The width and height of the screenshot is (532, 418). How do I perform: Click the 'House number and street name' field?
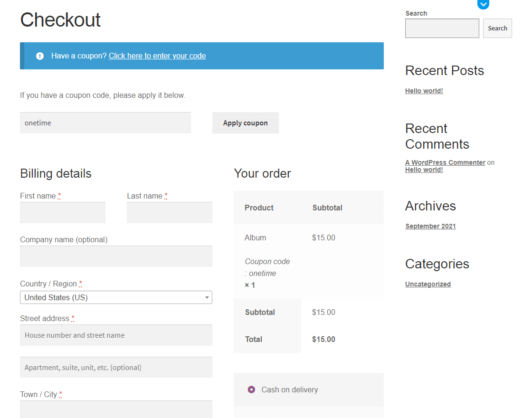tap(116, 335)
